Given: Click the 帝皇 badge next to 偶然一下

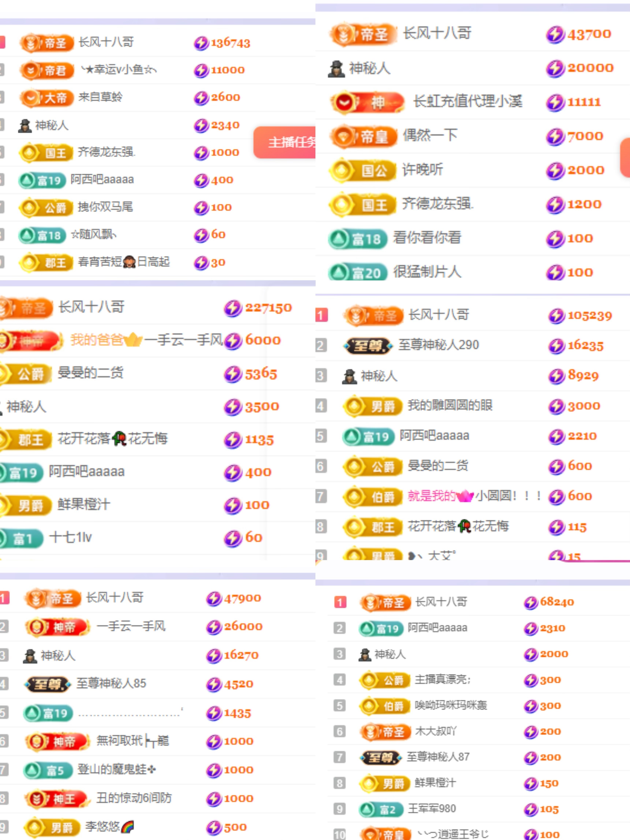Looking at the screenshot, I should [x=364, y=136].
